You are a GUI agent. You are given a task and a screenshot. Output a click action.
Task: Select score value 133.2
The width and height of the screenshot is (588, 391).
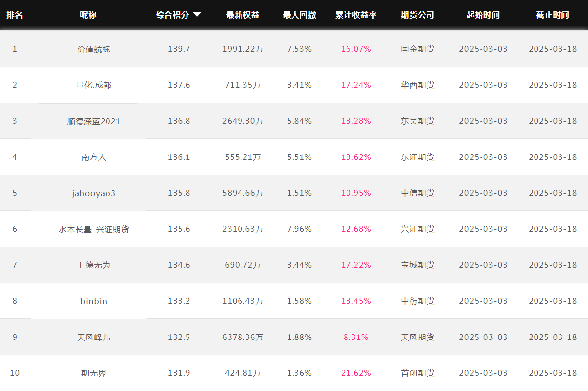click(179, 301)
